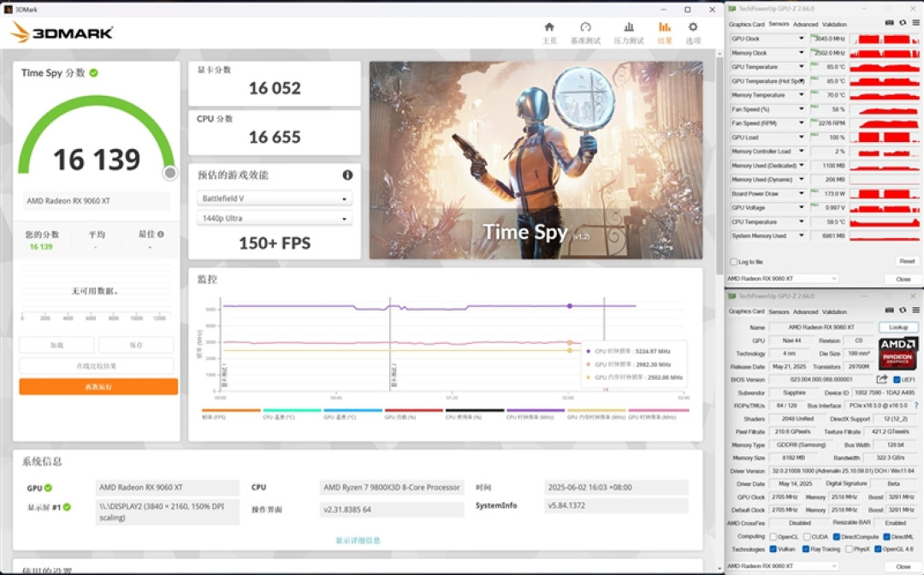This screenshot has height=575, width=924.
Task: Open the GPU Clock sensor dropdown arrow
Action: 802,39
